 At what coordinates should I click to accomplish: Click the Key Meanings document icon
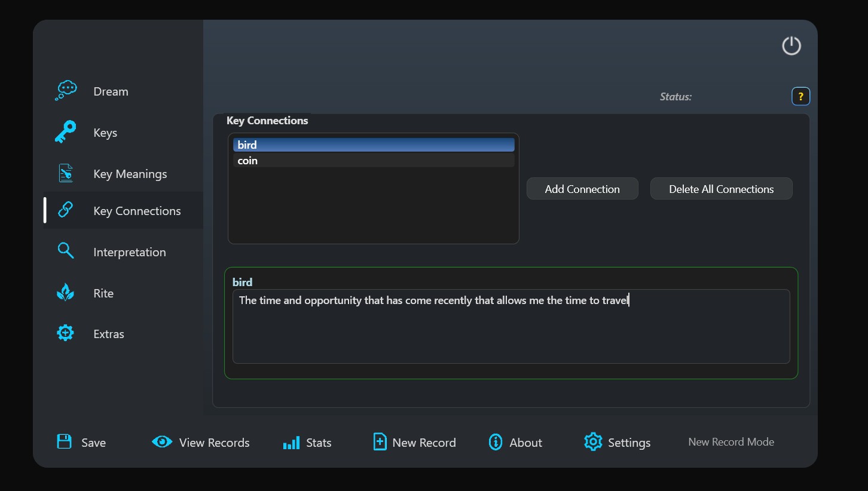click(66, 173)
